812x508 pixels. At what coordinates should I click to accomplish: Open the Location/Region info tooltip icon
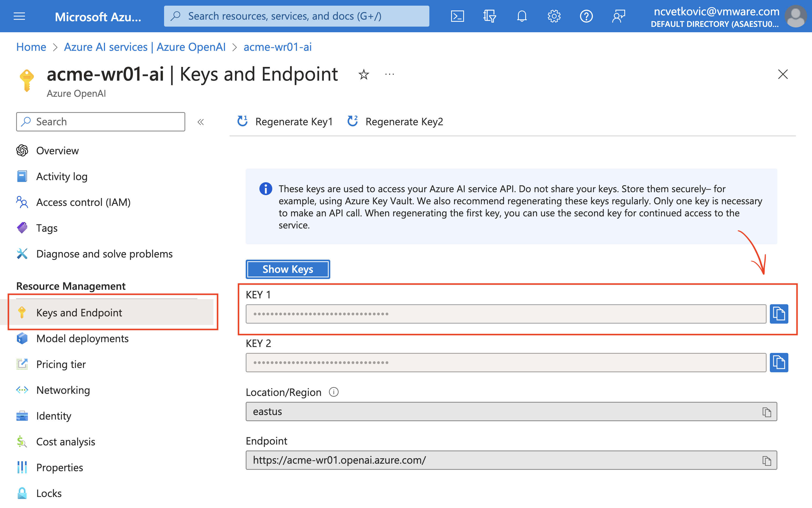[334, 392]
